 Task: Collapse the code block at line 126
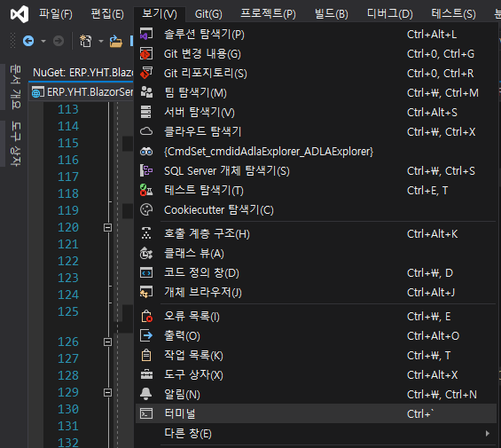click(x=107, y=342)
